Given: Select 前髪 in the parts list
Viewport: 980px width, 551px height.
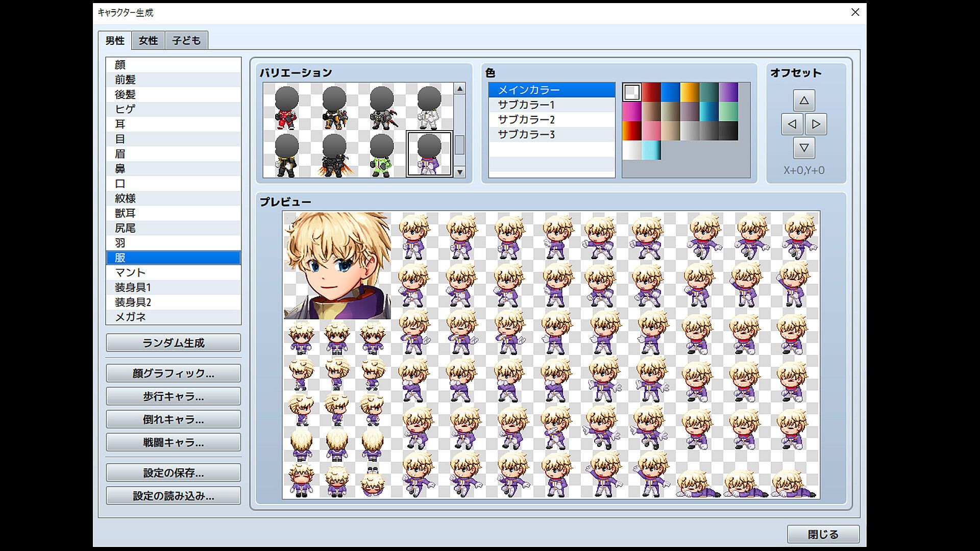Looking at the screenshot, I should (x=125, y=80).
